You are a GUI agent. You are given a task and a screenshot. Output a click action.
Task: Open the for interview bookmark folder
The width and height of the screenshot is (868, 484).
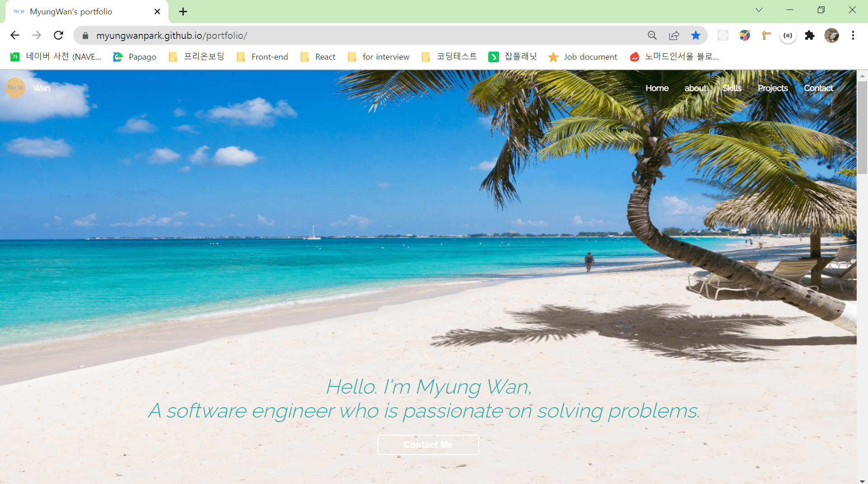pos(379,56)
